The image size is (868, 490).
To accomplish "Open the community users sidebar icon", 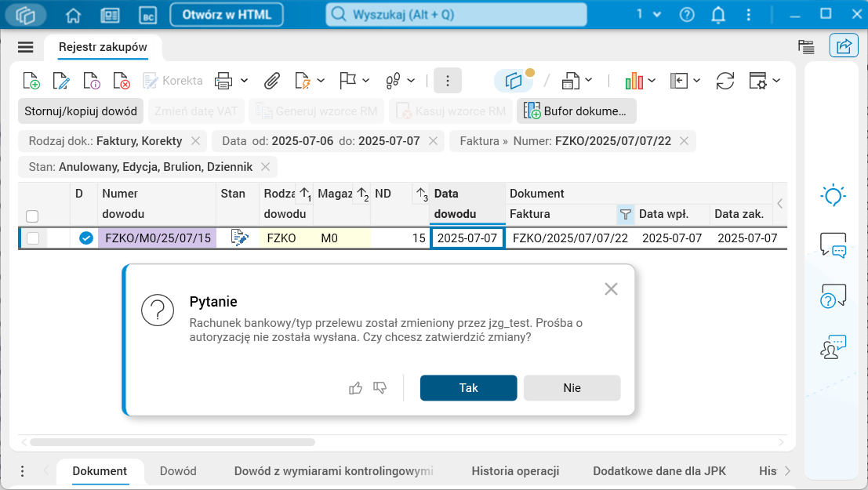I will (x=833, y=347).
